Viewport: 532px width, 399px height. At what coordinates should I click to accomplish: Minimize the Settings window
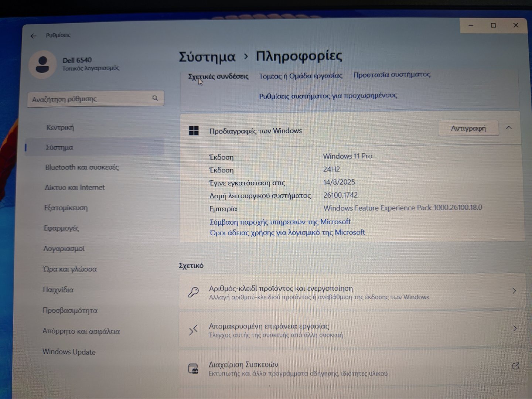click(x=471, y=25)
